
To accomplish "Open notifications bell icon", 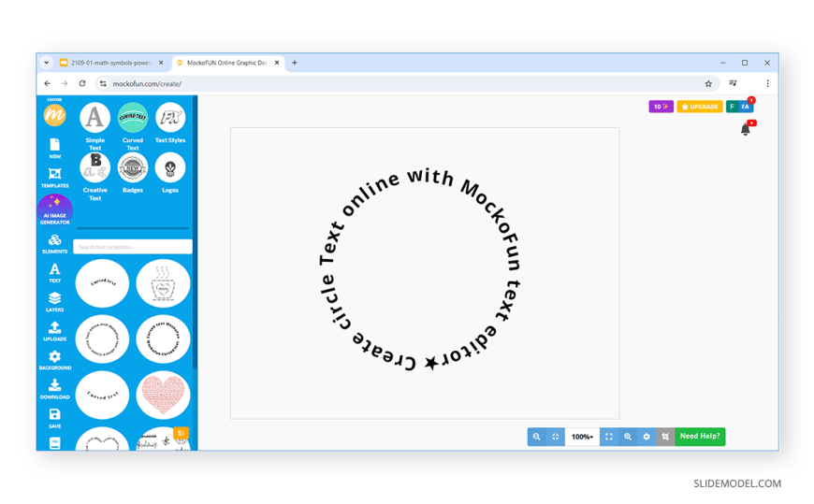I will click(746, 129).
